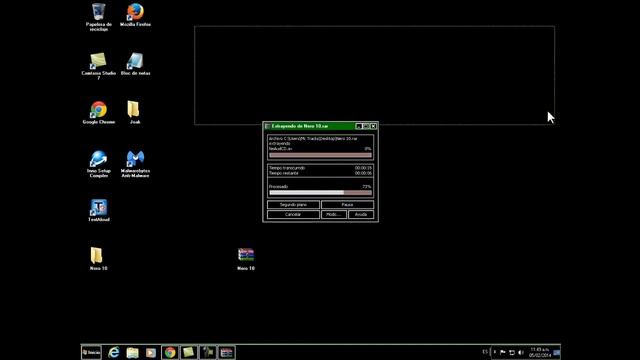The width and height of the screenshot is (640, 360).
Task: Click the current file progress bar
Action: (x=320, y=155)
